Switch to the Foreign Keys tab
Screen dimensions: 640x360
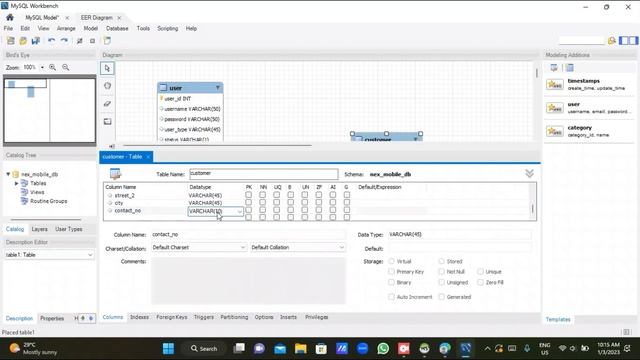171,317
